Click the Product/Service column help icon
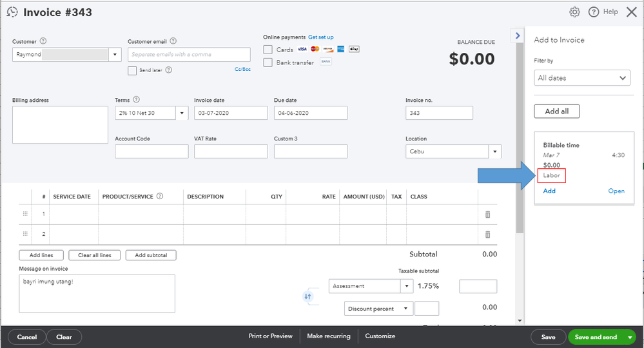Viewport: 644px width, 348px height. [160, 196]
